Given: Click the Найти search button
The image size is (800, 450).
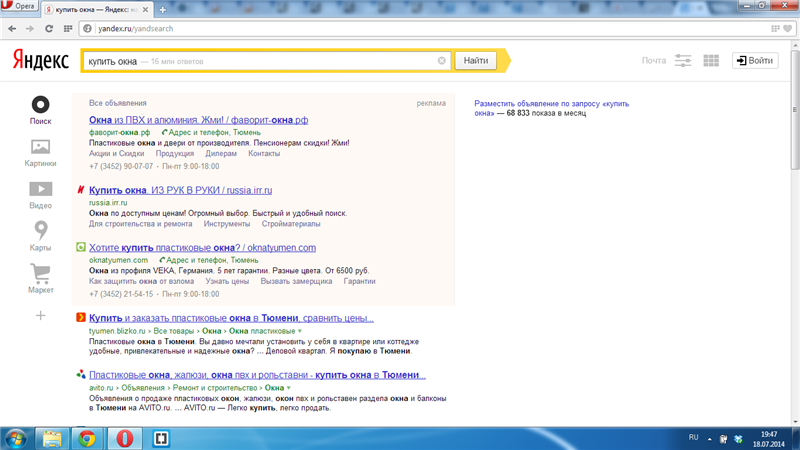Looking at the screenshot, I should [x=476, y=61].
